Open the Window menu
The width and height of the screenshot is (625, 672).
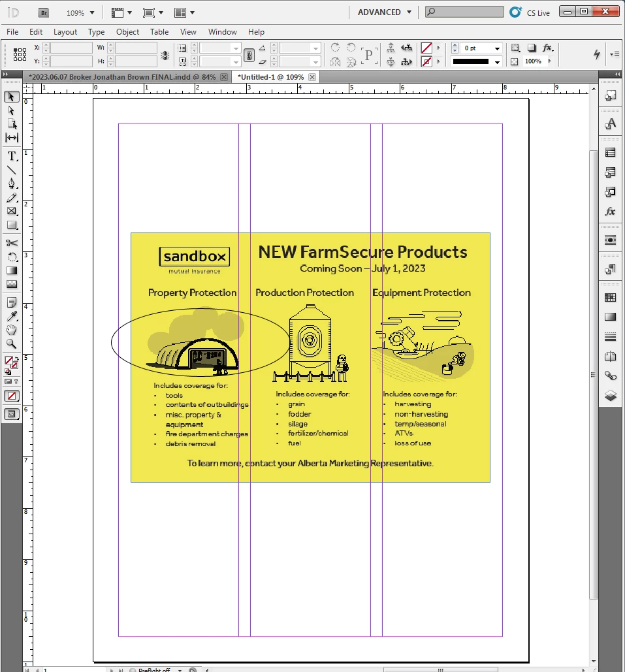coord(223,32)
